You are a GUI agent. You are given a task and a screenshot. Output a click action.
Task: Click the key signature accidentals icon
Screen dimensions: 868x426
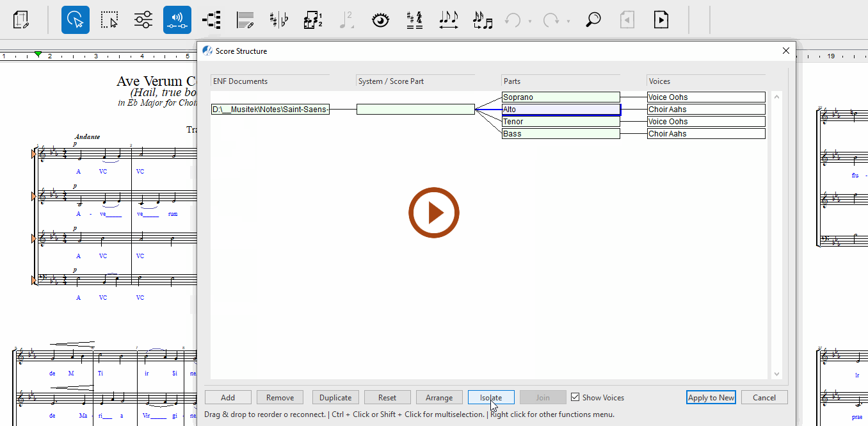click(x=278, y=20)
